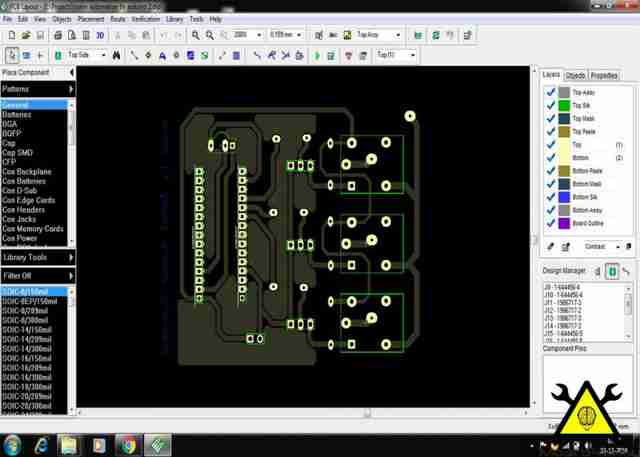The width and height of the screenshot is (640, 457).
Task: Open the grid size dropdown
Action: pyautogui.click(x=286, y=35)
